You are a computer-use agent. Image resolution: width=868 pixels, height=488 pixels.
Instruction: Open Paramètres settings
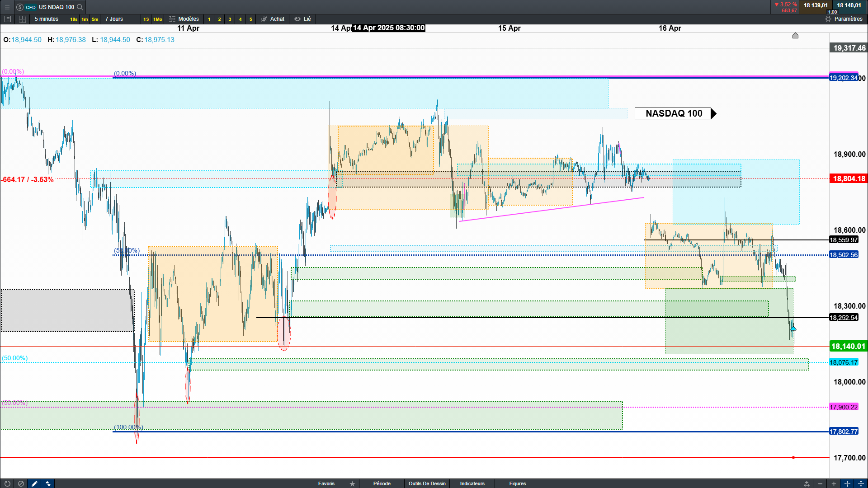(844, 19)
